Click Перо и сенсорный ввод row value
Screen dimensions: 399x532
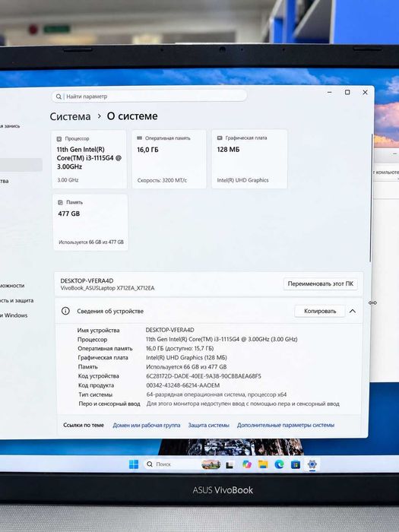pyautogui.click(x=243, y=404)
